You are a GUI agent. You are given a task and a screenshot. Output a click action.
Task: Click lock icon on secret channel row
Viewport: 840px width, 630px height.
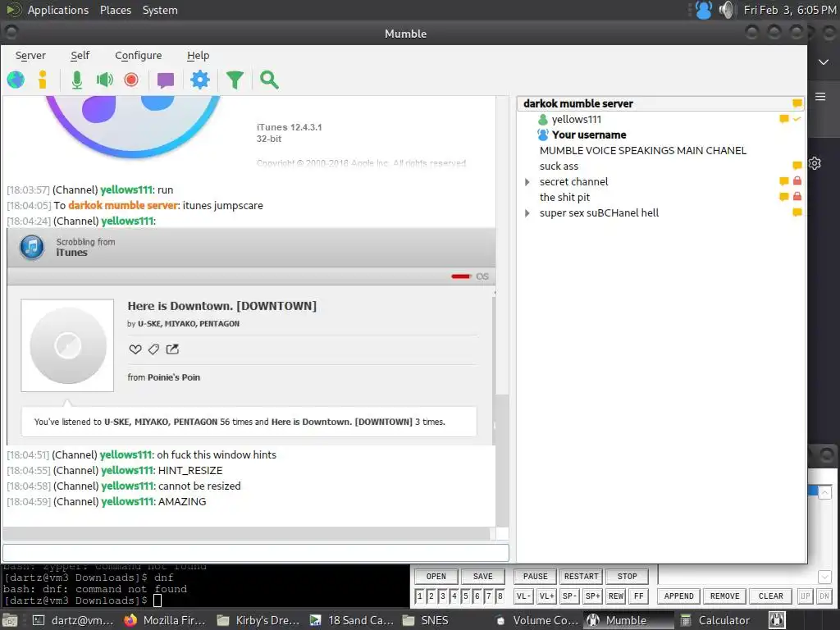click(797, 181)
